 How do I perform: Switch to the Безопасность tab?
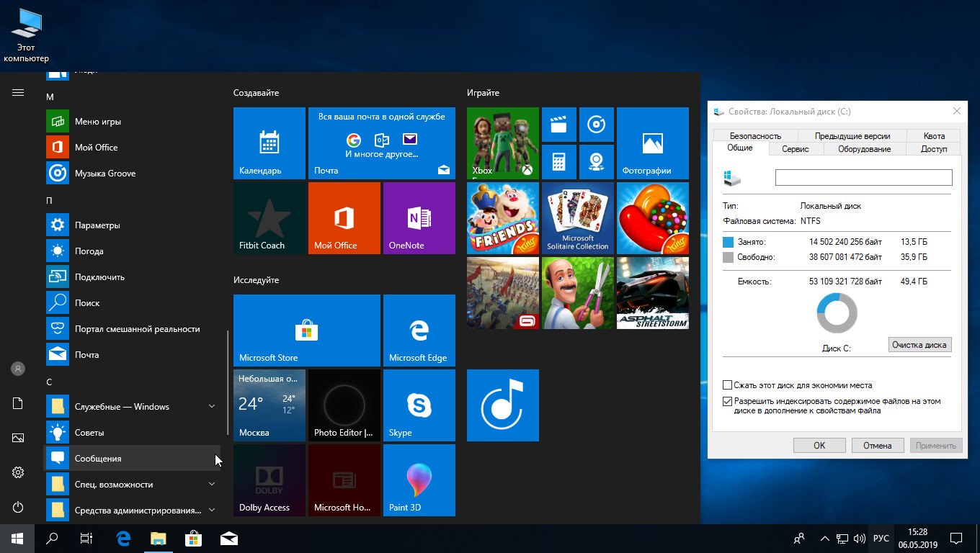755,135
